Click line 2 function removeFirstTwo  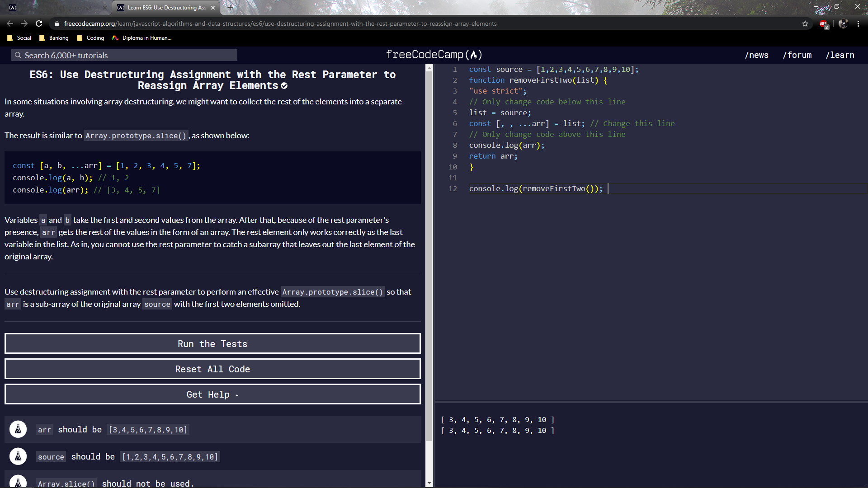pos(538,80)
